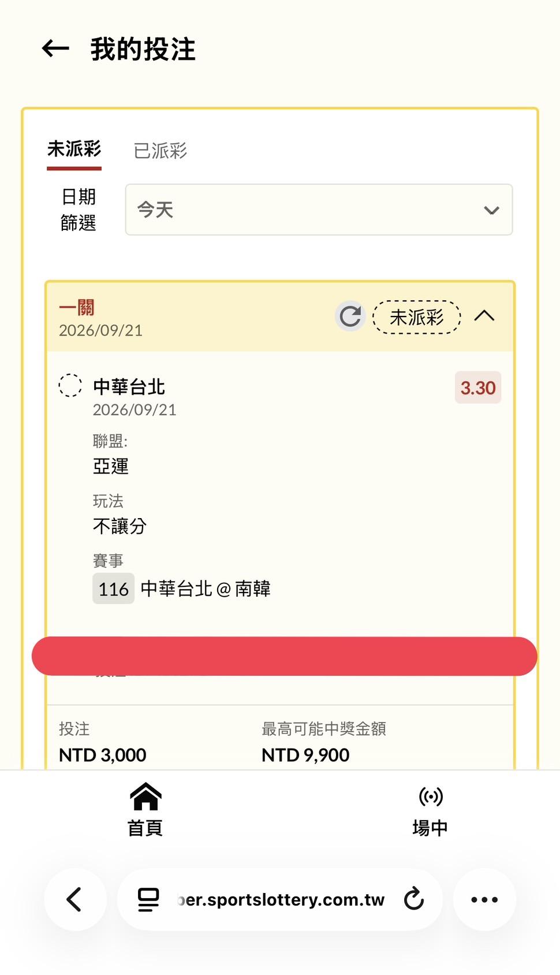Click the chevron in the date filter box
560x975 pixels.
pyautogui.click(x=491, y=210)
